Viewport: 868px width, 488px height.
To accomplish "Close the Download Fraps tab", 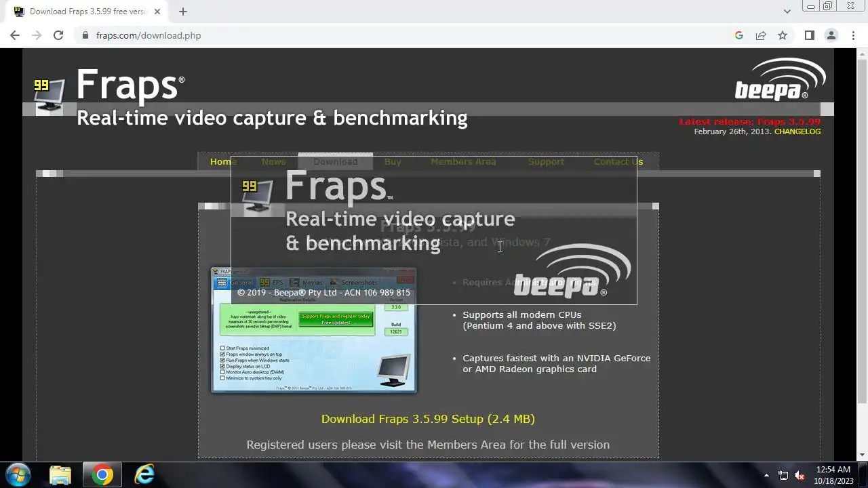I will [157, 12].
